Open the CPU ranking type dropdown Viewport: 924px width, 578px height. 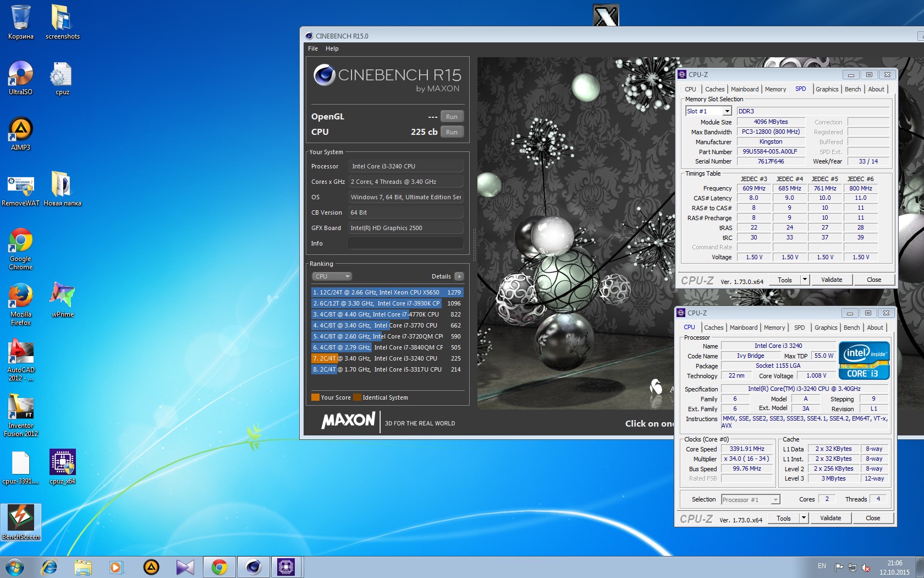point(332,276)
